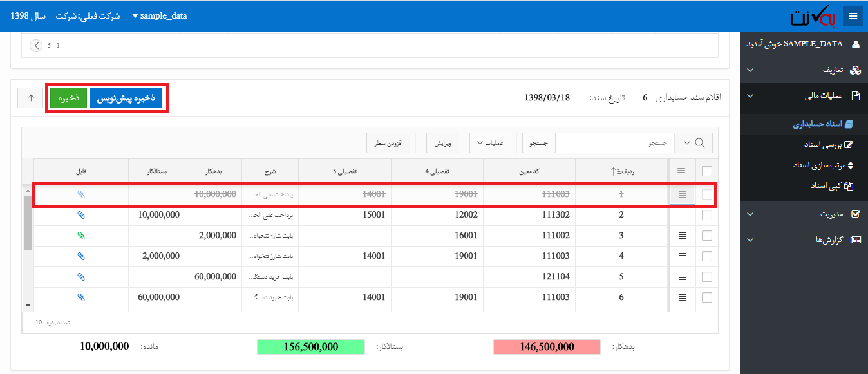Click the magnifier search icon in the grid toolbar
The height and width of the screenshot is (374, 868).
click(x=699, y=143)
